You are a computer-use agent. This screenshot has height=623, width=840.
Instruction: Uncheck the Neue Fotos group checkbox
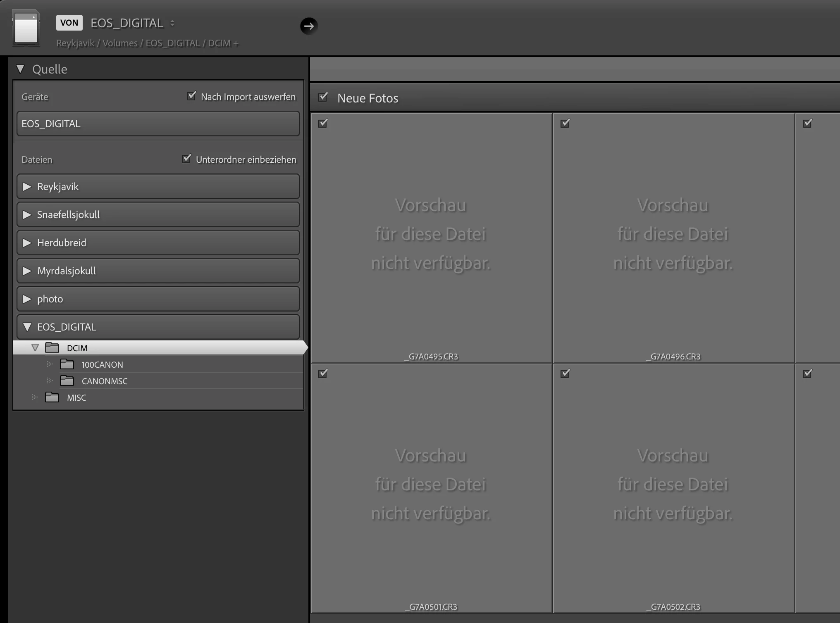(323, 97)
